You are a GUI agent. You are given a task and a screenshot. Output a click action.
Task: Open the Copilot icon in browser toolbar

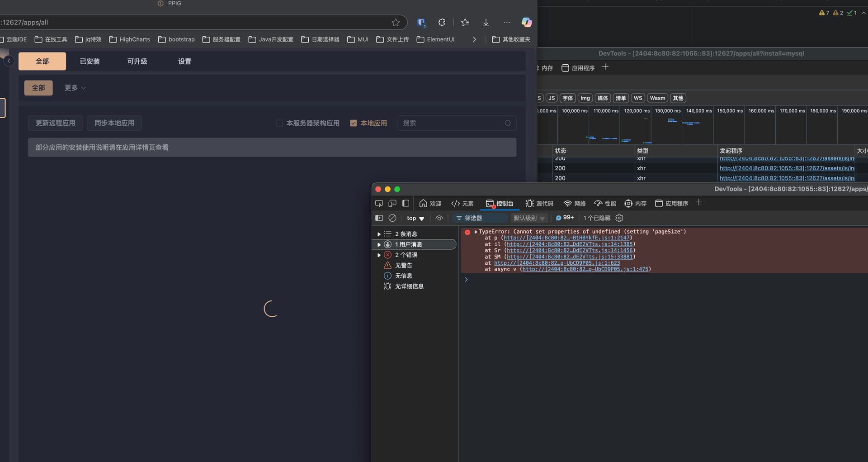pos(526,22)
